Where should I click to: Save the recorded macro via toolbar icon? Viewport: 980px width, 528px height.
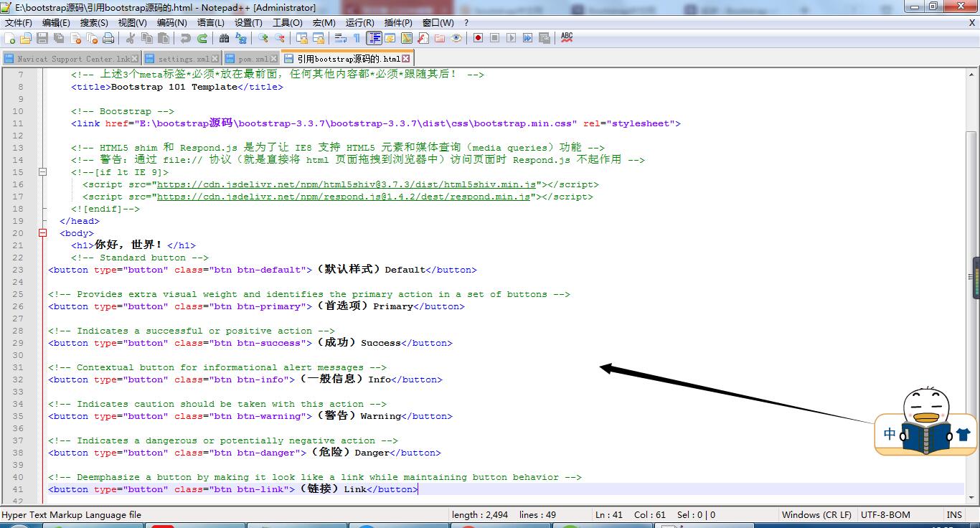point(545,38)
